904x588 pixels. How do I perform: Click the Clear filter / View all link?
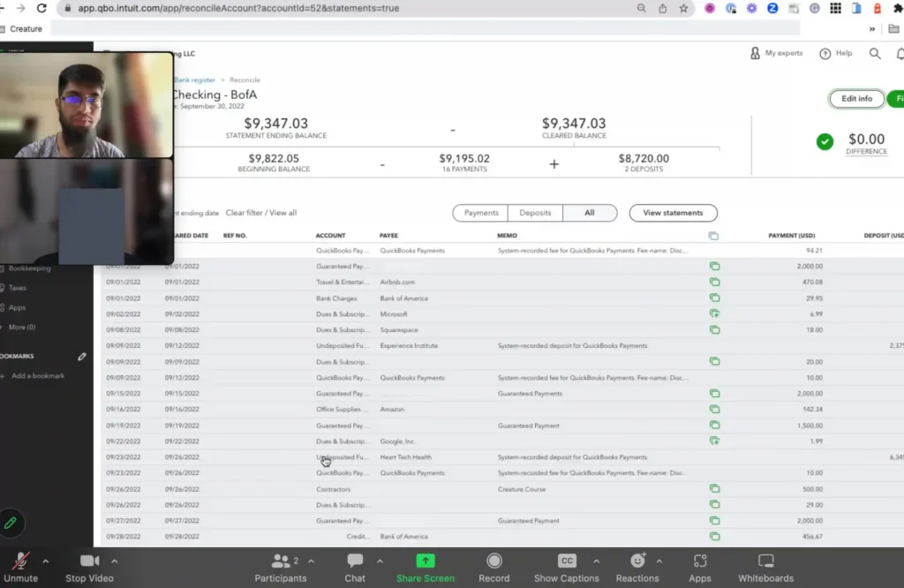point(261,213)
